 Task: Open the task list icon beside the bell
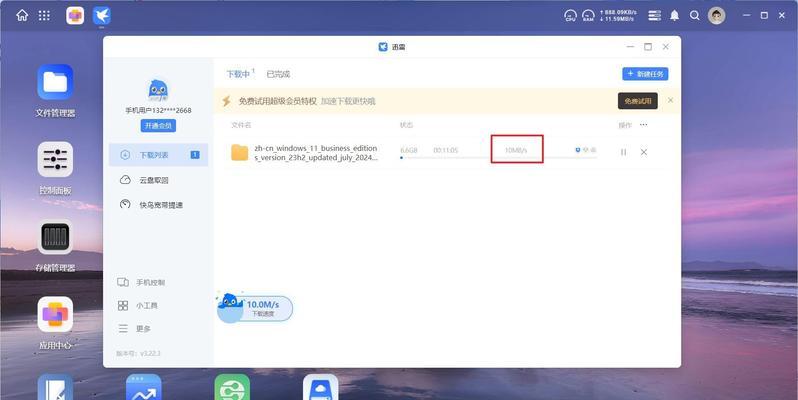[x=654, y=16]
